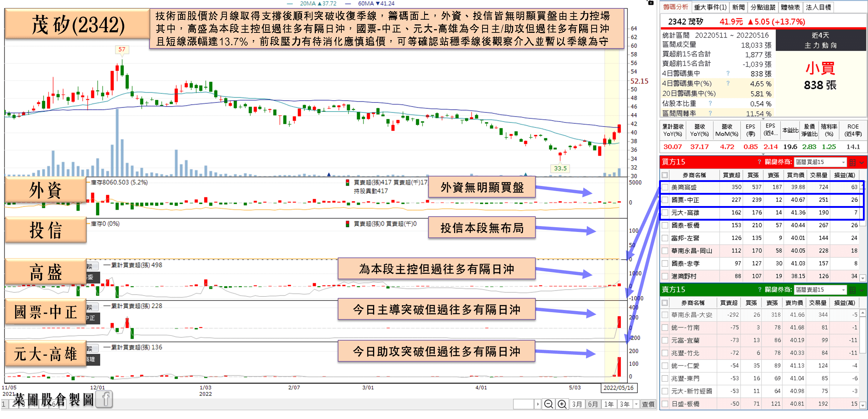Screen dimensions: 868x419
Task: Set chart range to 3月
Action: coord(577,404)
